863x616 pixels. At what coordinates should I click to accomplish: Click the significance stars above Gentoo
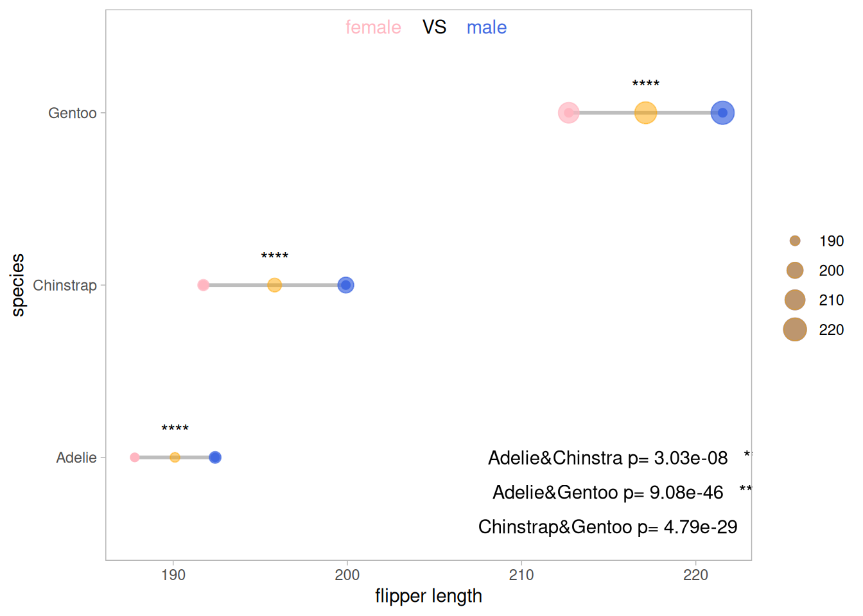[645, 84]
